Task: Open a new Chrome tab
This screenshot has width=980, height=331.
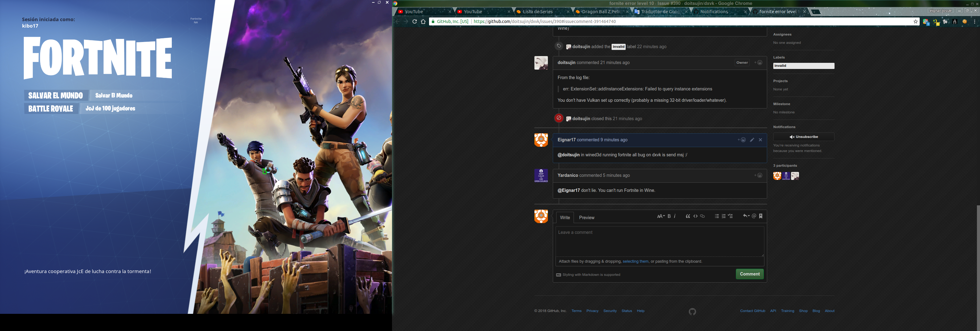Action: tap(816, 12)
